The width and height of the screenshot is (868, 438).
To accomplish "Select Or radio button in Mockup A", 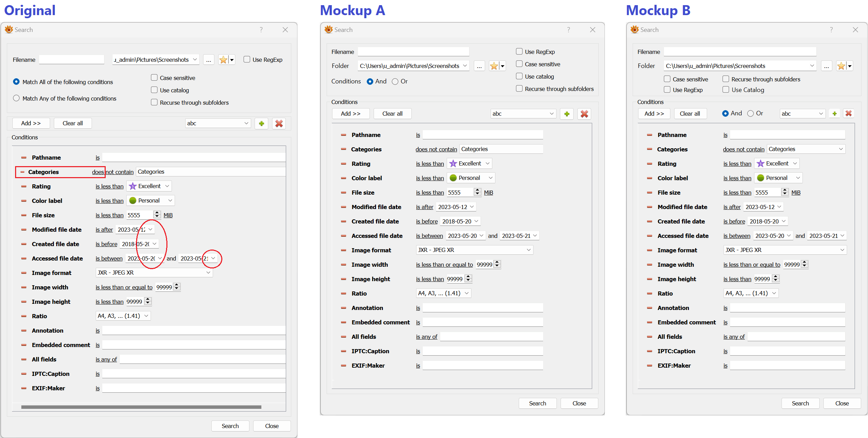I will [x=395, y=81].
